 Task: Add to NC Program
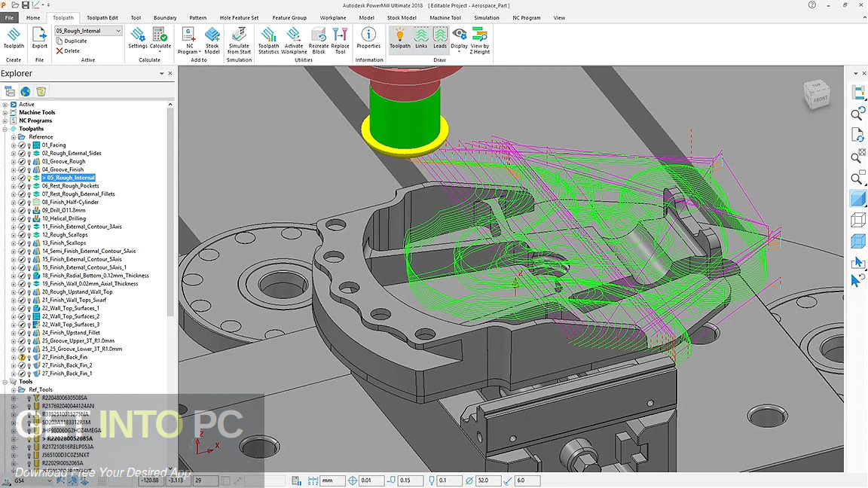tap(188, 41)
